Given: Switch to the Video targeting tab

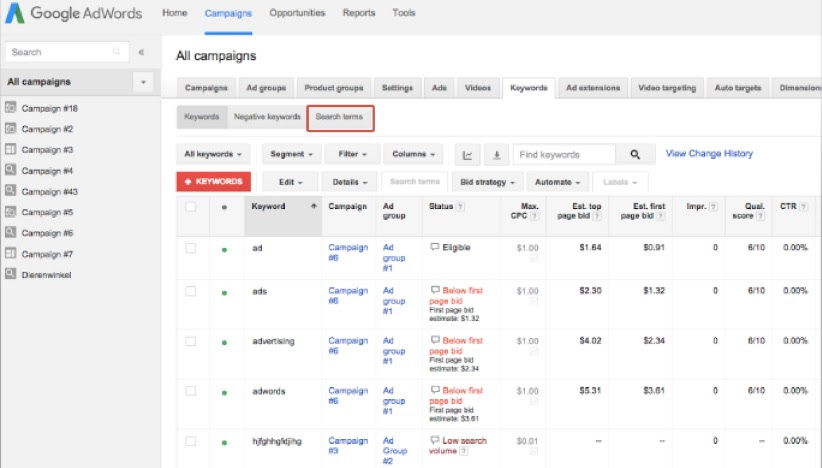Looking at the screenshot, I should [667, 88].
